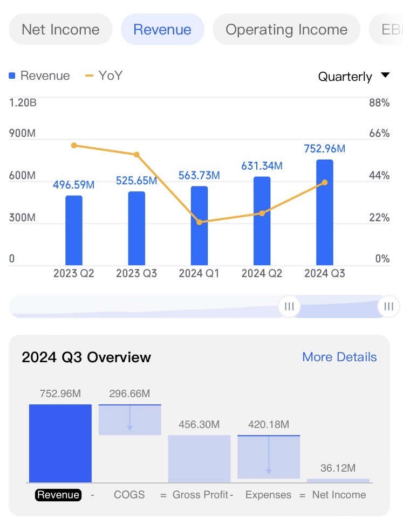
Task: Toggle the Revenue legend series
Action: coord(39,75)
